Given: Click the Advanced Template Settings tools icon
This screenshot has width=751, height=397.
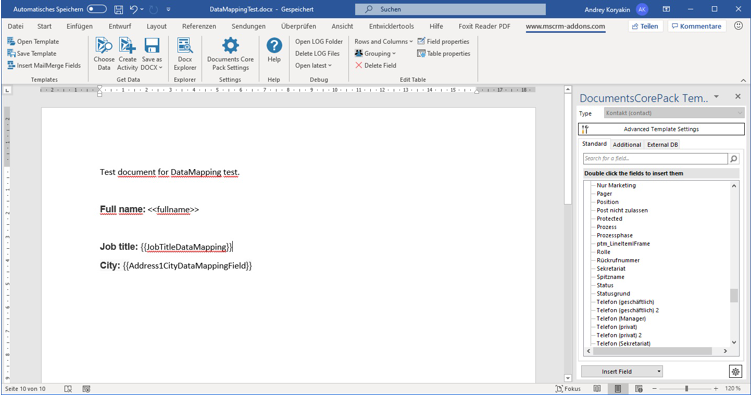Looking at the screenshot, I should coord(585,129).
